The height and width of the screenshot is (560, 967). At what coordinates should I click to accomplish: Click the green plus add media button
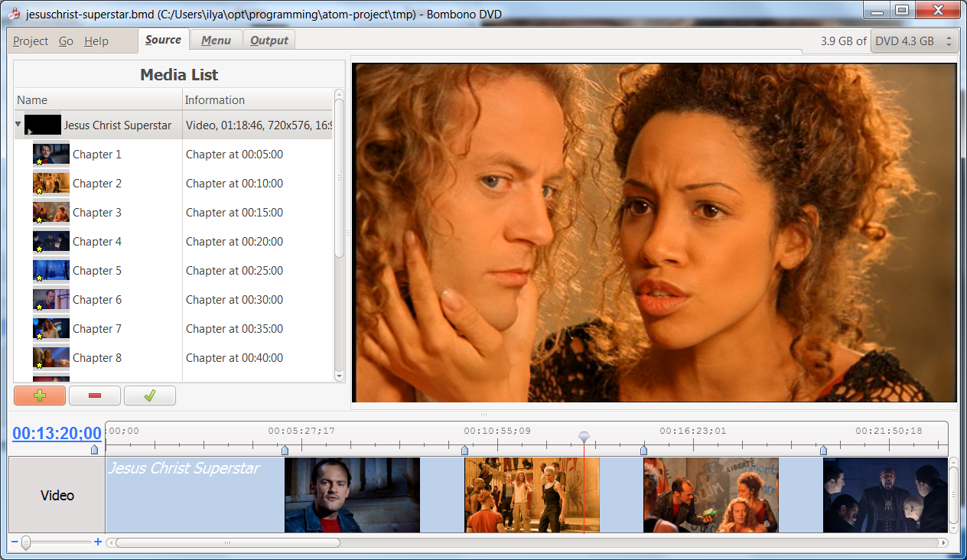coord(40,396)
